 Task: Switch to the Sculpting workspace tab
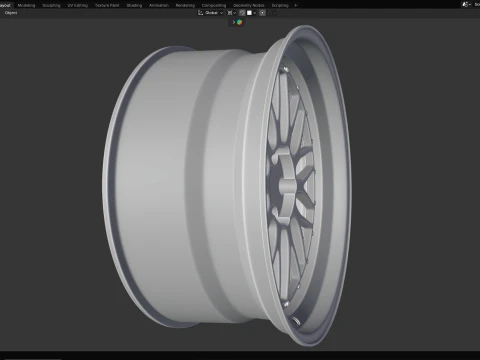(x=51, y=5)
